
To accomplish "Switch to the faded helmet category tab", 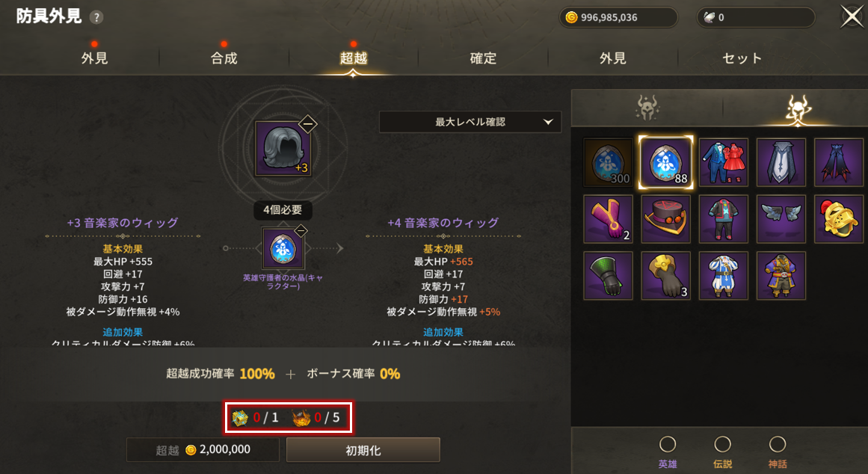I will [x=647, y=108].
